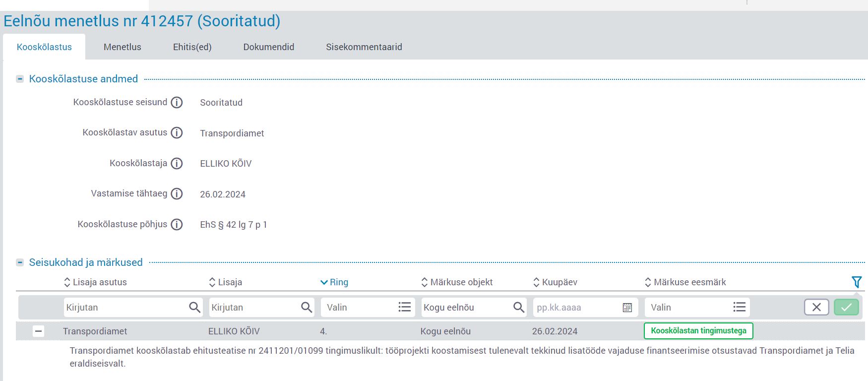The height and width of the screenshot is (381, 868).
Task: Show info for Vastamise tähtaeg
Action: tap(177, 194)
